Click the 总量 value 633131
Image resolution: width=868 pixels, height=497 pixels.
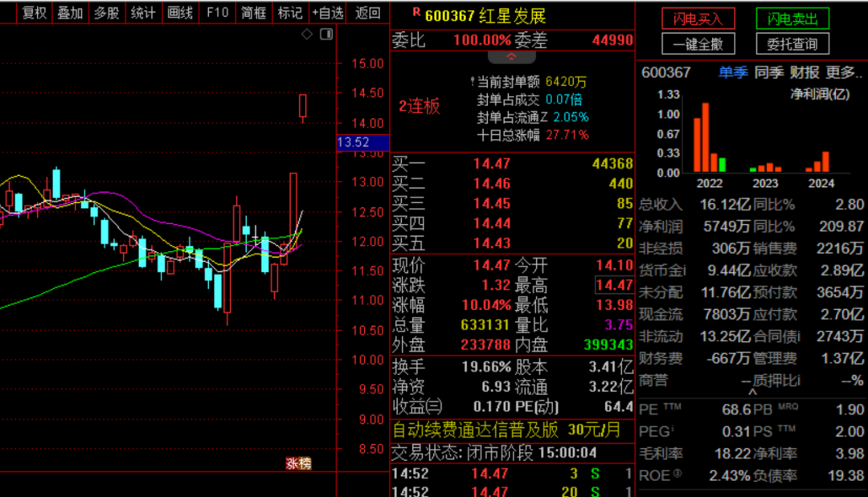(485, 325)
